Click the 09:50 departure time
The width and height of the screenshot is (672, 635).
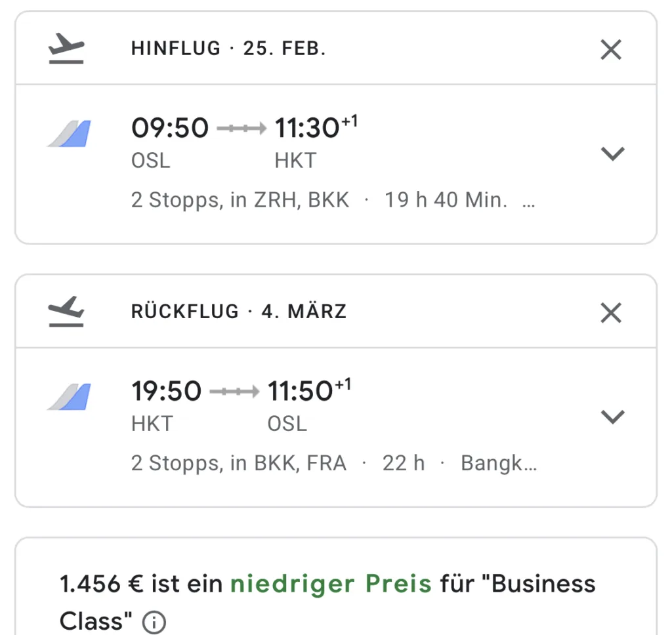tap(170, 128)
